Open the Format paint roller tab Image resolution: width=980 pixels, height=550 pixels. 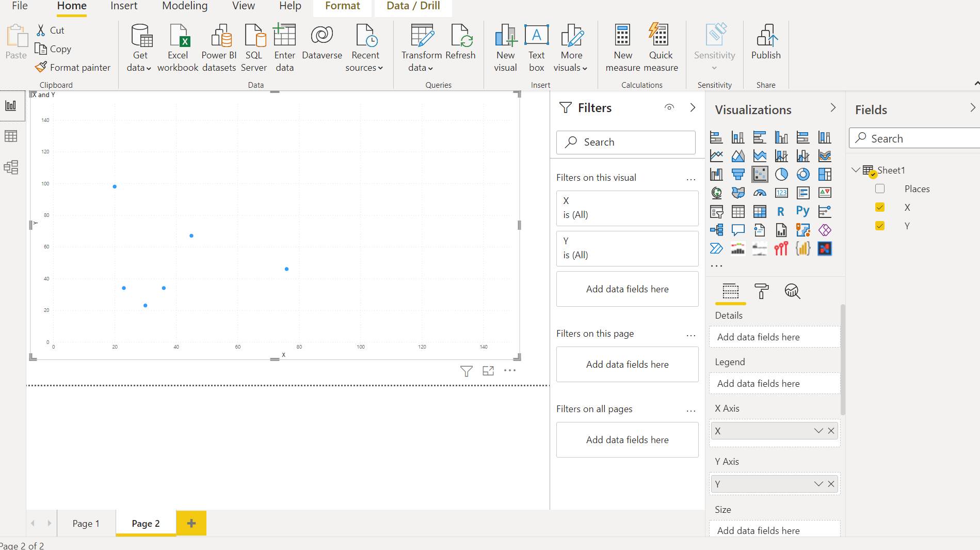pyautogui.click(x=761, y=292)
